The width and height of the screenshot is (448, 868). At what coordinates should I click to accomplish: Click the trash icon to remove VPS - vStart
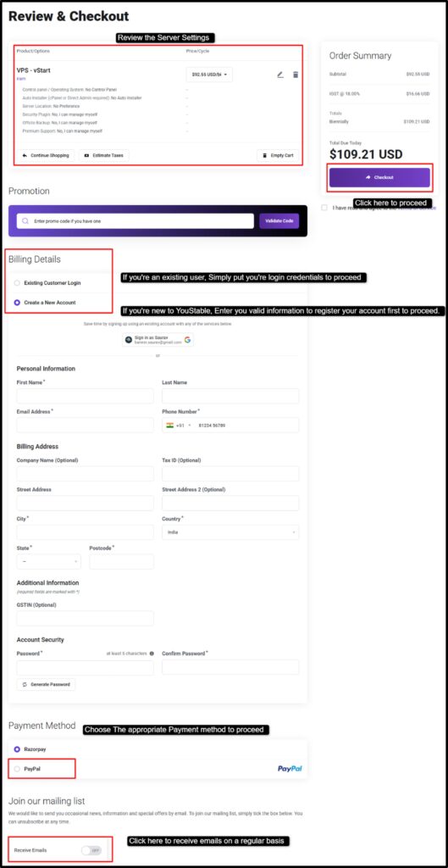296,75
